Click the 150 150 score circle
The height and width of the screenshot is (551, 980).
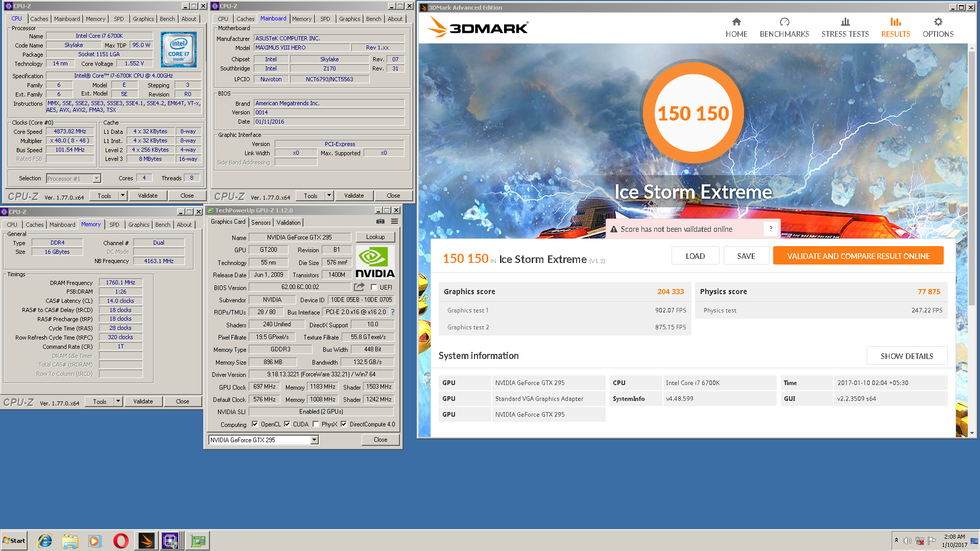[x=693, y=113]
